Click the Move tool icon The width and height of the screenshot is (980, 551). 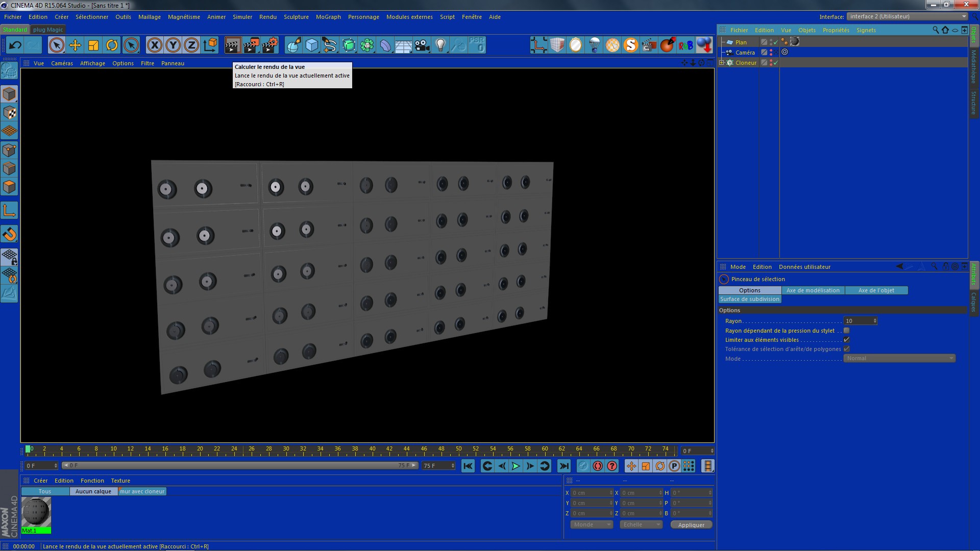(75, 45)
